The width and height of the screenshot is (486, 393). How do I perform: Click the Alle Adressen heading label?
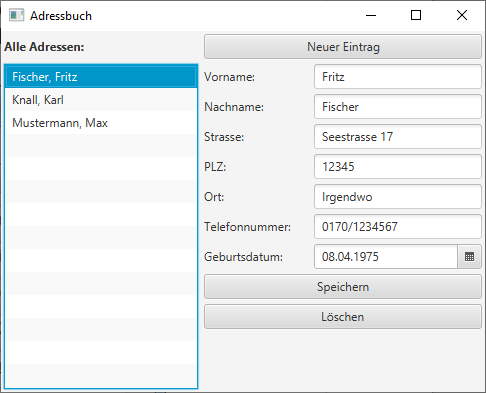tap(44, 47)
